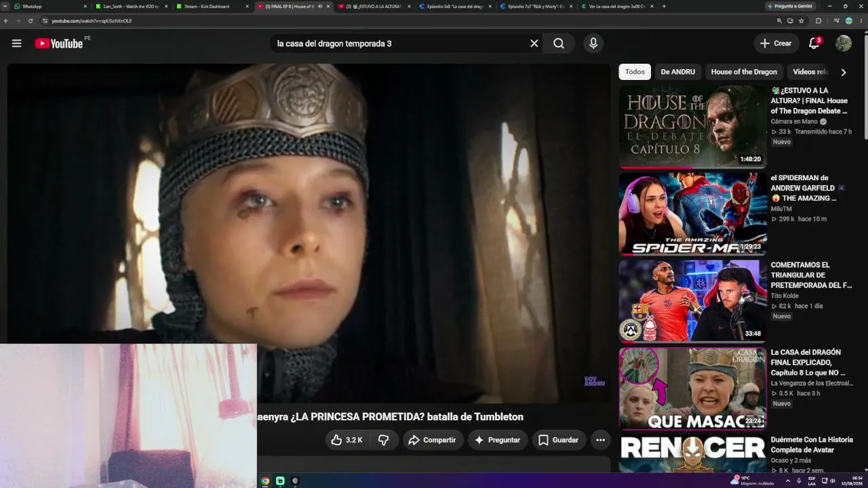The height and width of the screenshot is (488, 868).
Task: Start voice search with the microphone
Action: (x=593, y=43)
